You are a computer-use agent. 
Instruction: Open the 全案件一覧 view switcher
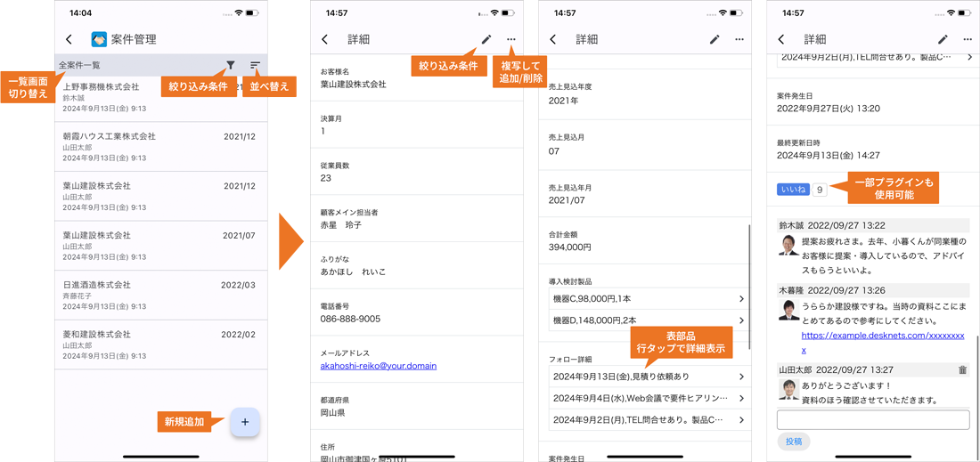click(80, 65)
